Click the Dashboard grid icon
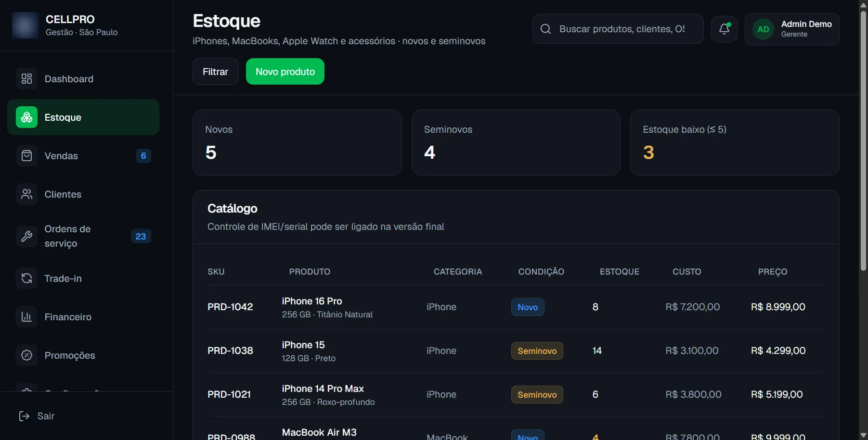 click(x=26, y=79)
